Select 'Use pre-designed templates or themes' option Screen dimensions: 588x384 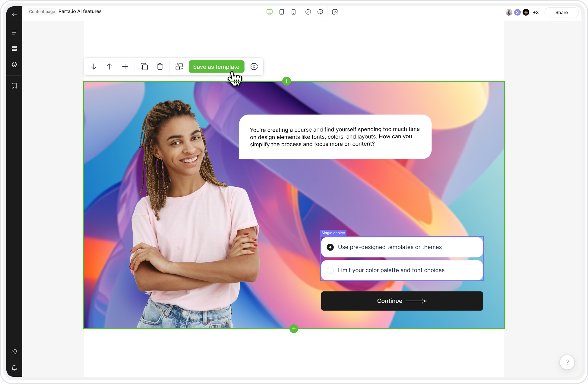click(330, 247)
